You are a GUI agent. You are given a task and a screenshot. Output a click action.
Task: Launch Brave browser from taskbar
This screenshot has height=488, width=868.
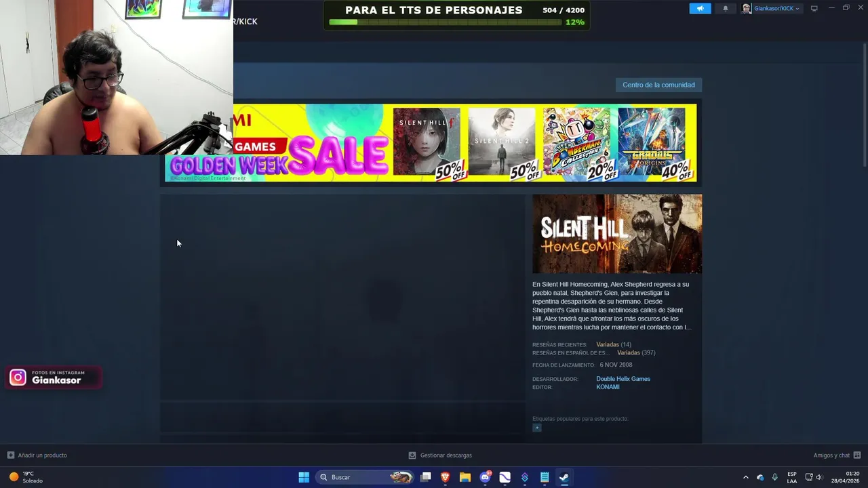[x=446, y=477]
